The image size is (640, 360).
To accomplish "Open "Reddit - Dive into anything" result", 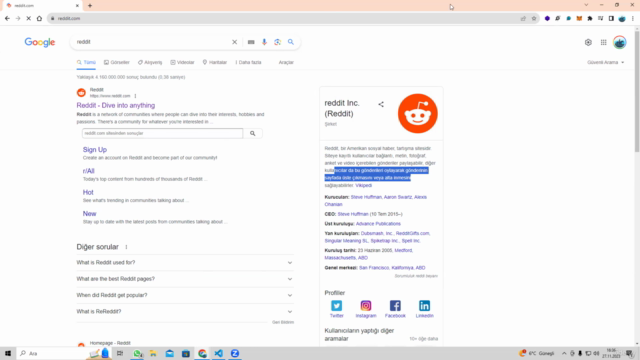I will coord(116,105).
